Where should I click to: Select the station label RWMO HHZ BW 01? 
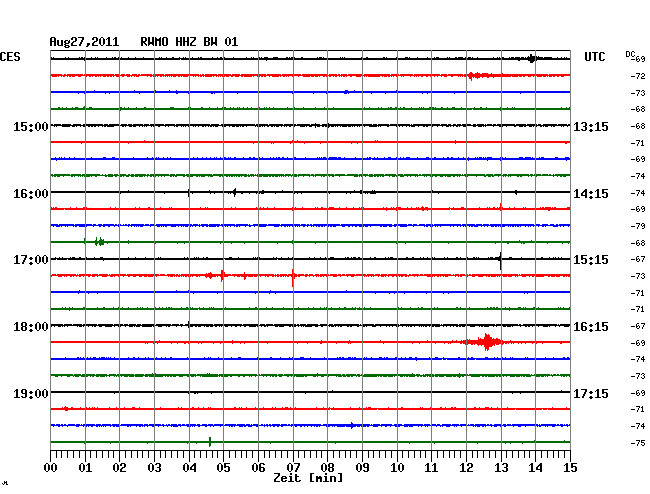pos(189,42)
